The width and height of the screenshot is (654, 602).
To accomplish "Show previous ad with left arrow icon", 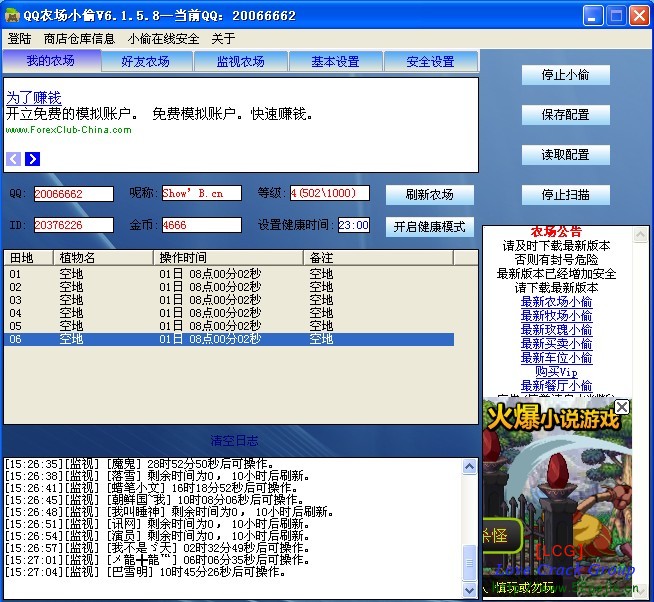I will tap(13, 159).
